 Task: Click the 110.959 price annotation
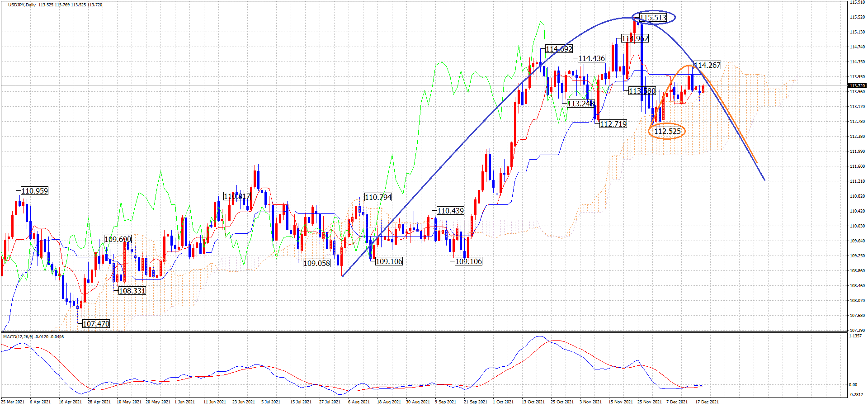(x=34, y=191)
